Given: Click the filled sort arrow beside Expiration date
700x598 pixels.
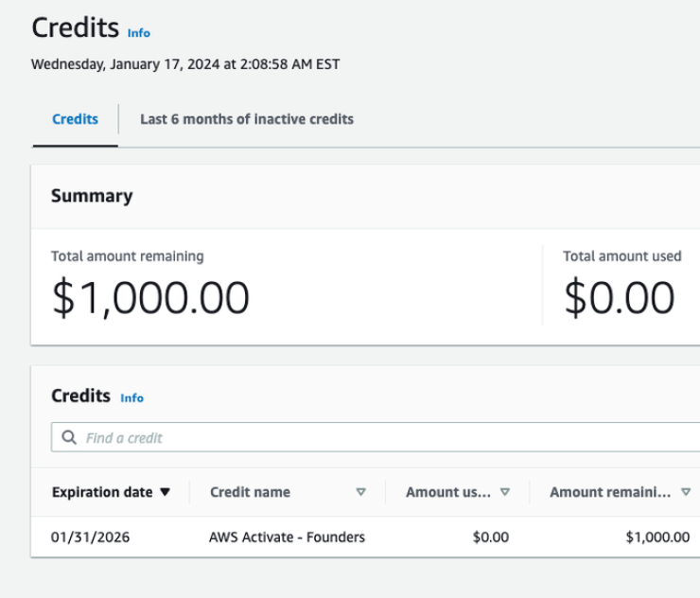Looking at the screenshot, I should 166,492.
